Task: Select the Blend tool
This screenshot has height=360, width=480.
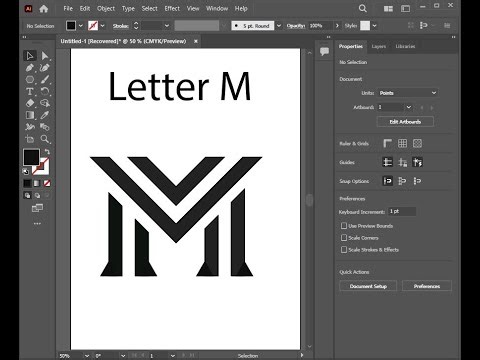Action: [x=45, y=127]
